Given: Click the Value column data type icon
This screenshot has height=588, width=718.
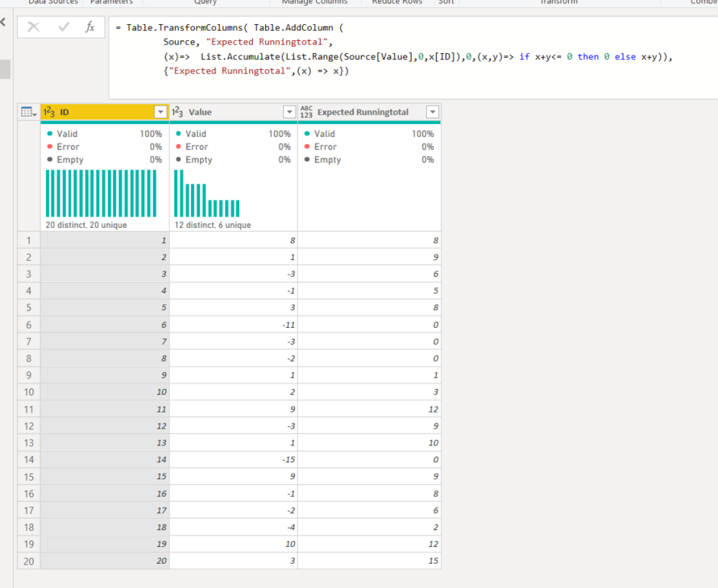Looking at the screenshot, I should coord(177,112).
